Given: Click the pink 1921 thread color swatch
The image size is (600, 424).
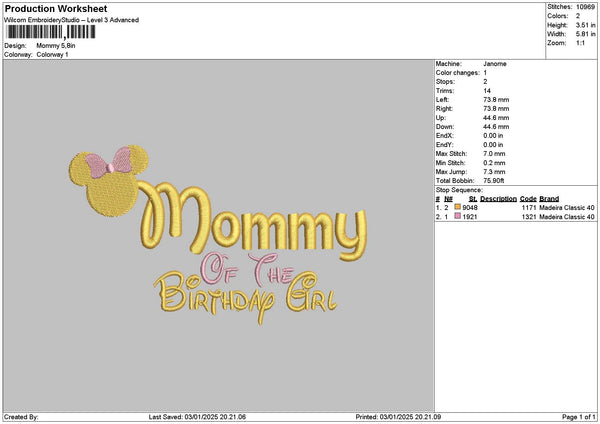Looking at the screenshot, I should click(x=457, y=216).
